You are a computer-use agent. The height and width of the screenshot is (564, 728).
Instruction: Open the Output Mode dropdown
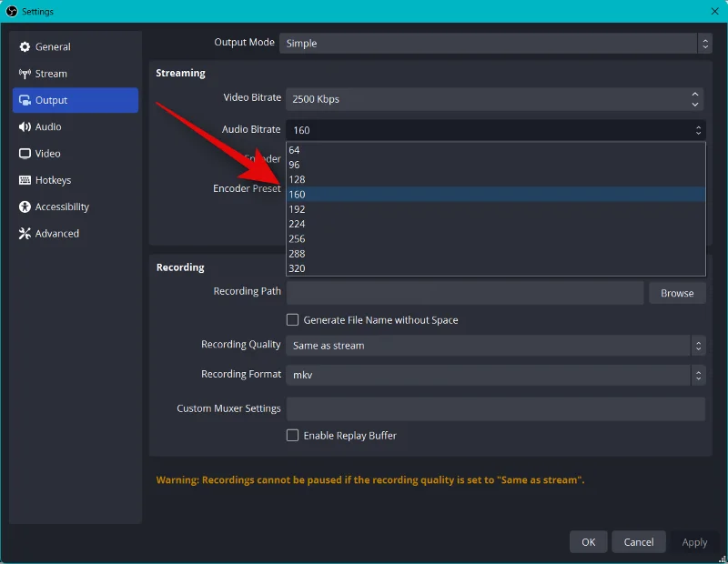click(x=495, y=43)
